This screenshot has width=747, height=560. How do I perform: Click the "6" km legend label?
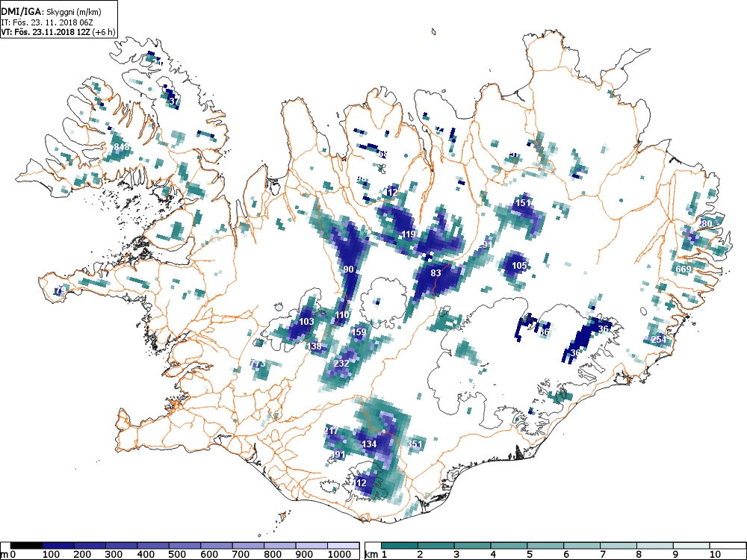[x=566, y=555]
